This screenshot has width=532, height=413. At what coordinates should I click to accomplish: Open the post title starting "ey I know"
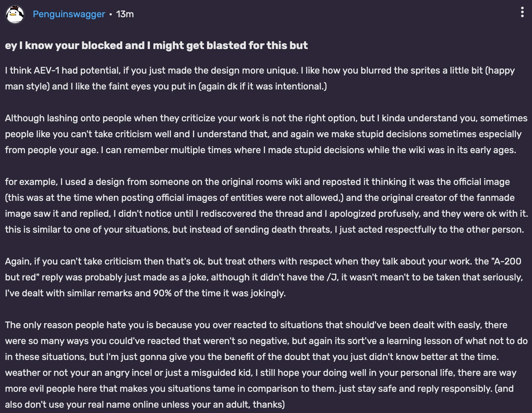click(x=156, y=45)
